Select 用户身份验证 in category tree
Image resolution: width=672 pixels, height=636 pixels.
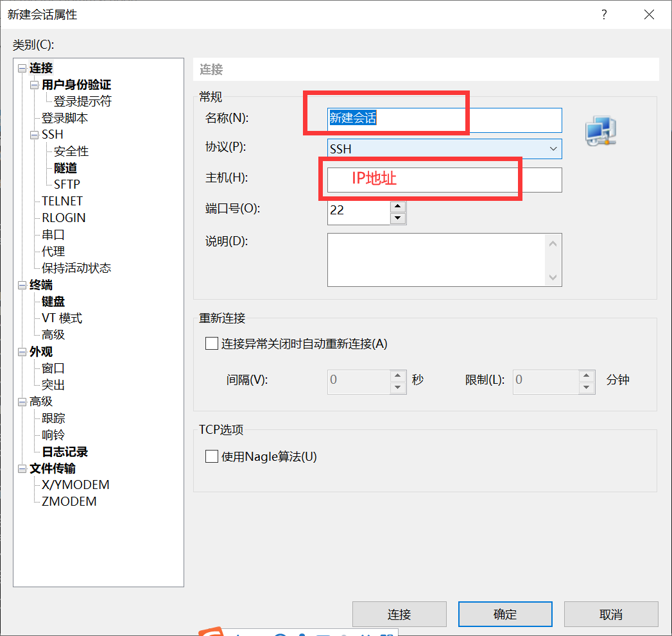[x=76, y=85]
